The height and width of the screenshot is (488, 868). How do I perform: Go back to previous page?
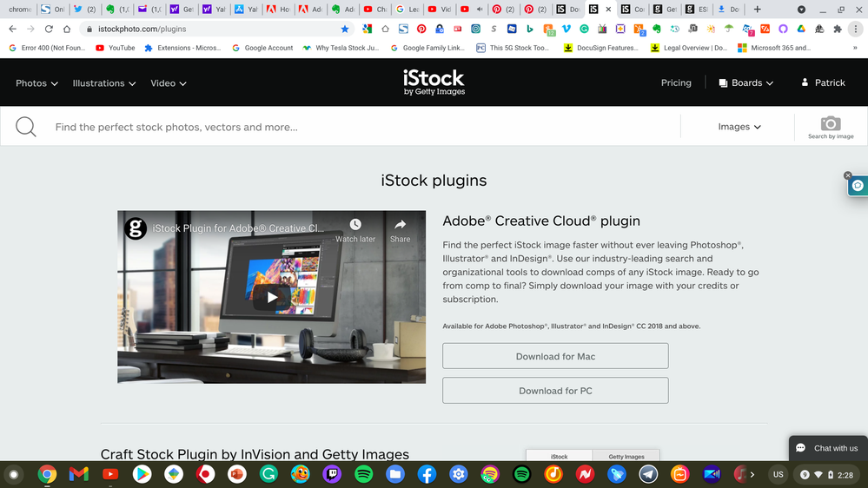point(13,29)
